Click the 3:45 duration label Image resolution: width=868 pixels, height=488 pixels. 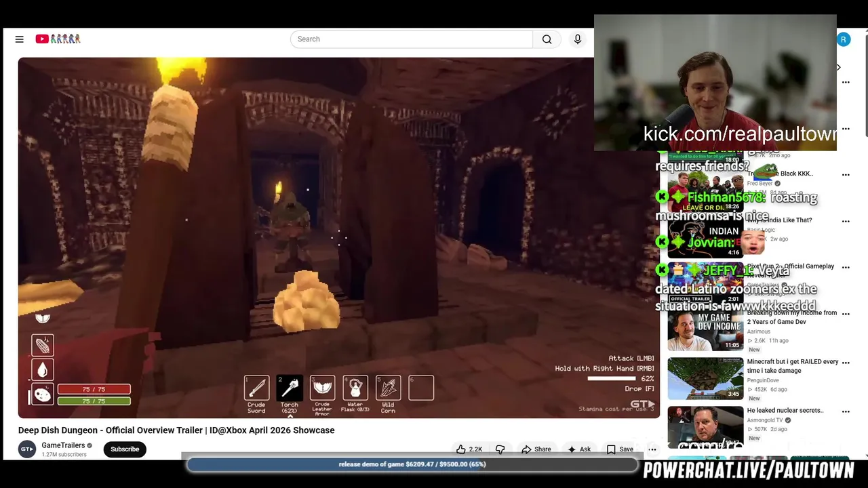(734, 394)
